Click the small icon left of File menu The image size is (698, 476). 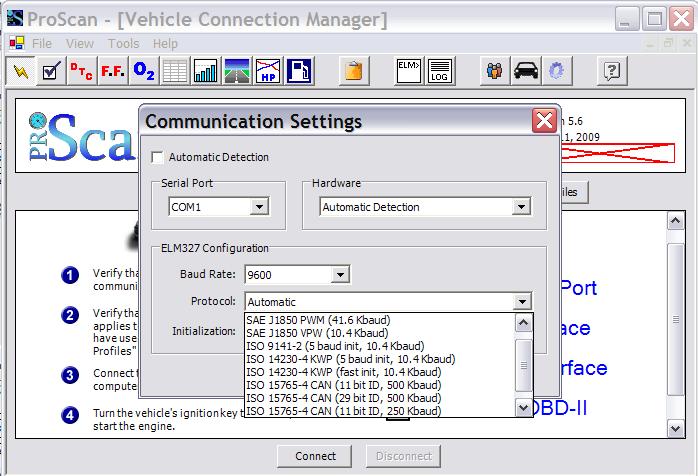pos(17,43)
